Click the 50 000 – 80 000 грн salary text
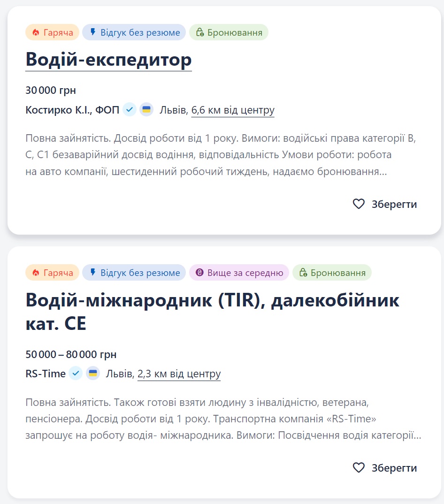This screenshot has width=444, height=504. [x=70, y=354]
